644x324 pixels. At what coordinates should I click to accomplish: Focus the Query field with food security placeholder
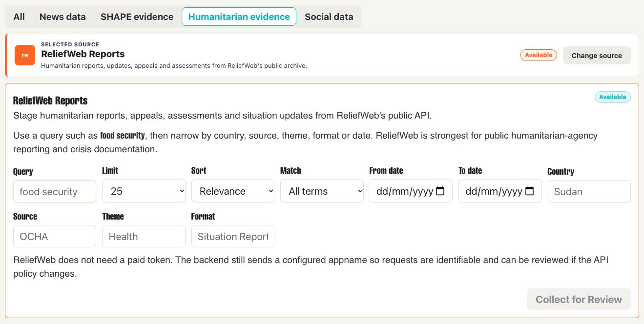pyautogui.click(x=55, y=191)
